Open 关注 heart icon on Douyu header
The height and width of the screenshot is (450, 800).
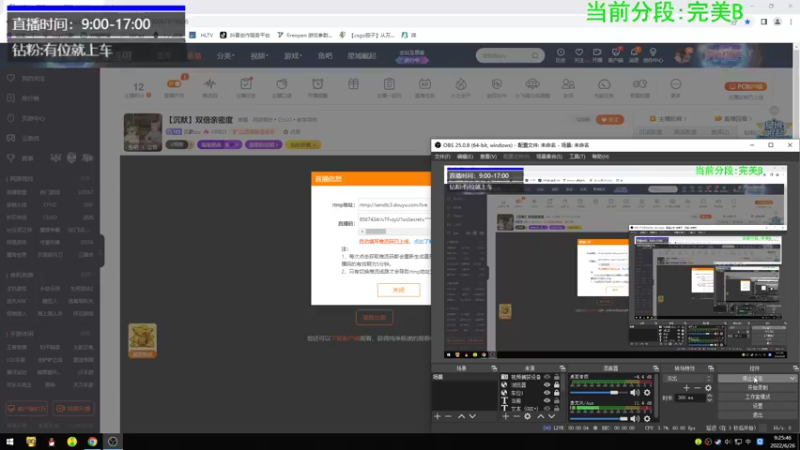[x=579, y=55]
